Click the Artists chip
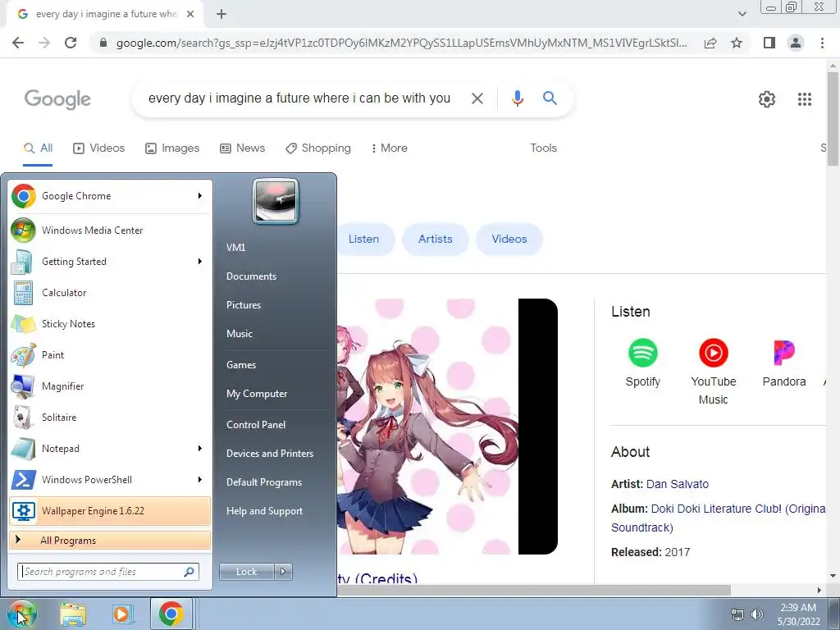 pyautogui.click(x=436, y=239)
